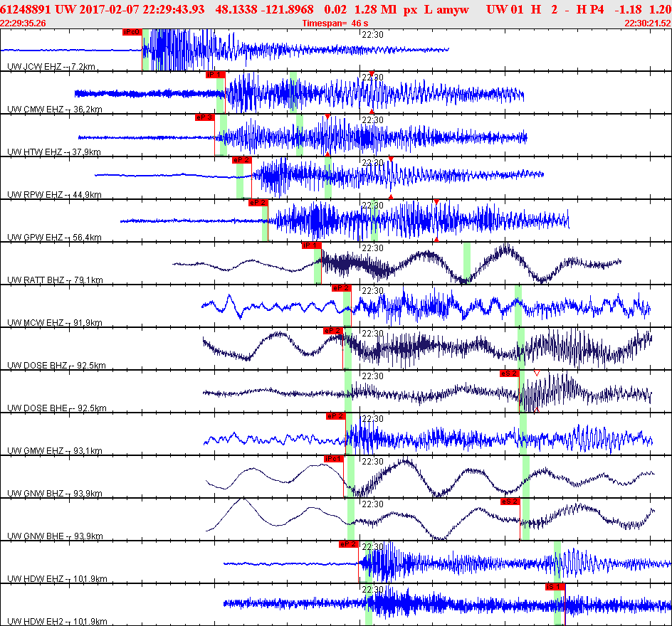Click the eP 2 pick flag on GMW trace
Screen dimensions: 672x626
coord(335,416)
